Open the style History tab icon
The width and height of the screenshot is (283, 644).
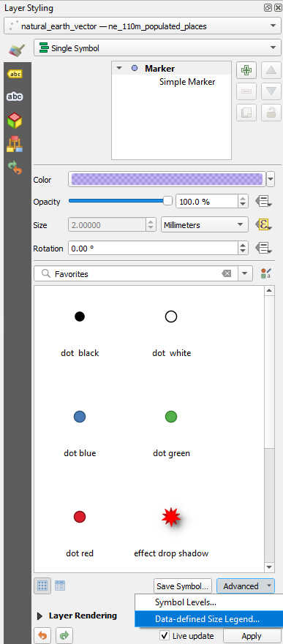15,167
